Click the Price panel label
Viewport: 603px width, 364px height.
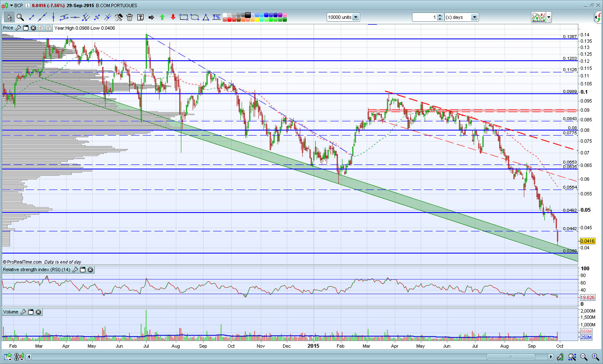(x=8, y=28)
